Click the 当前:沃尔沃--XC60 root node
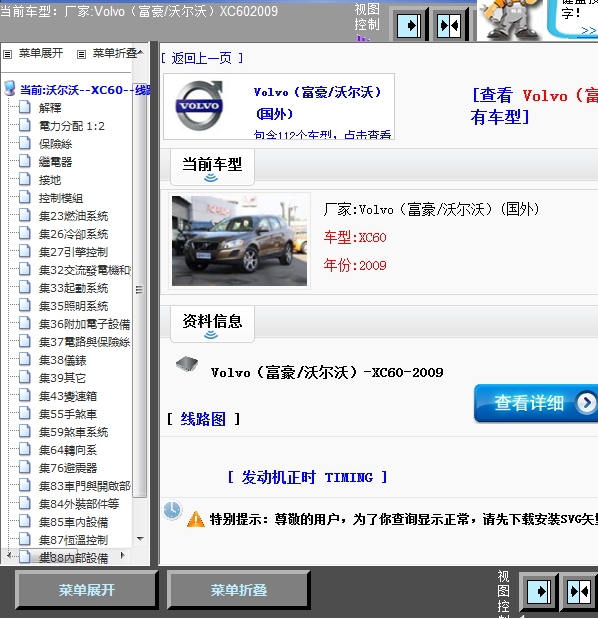Viewport: 598px width, 619px height. [x=85, y=90]
